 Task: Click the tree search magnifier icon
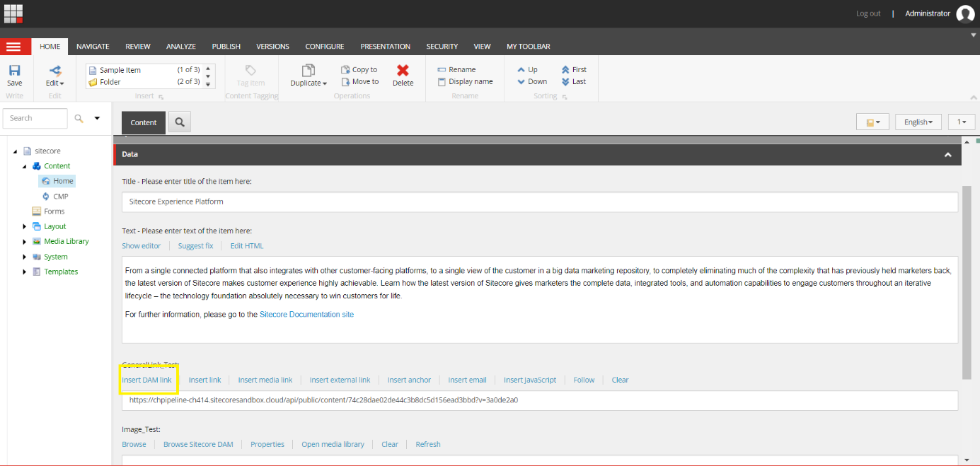tap(79, 118)
